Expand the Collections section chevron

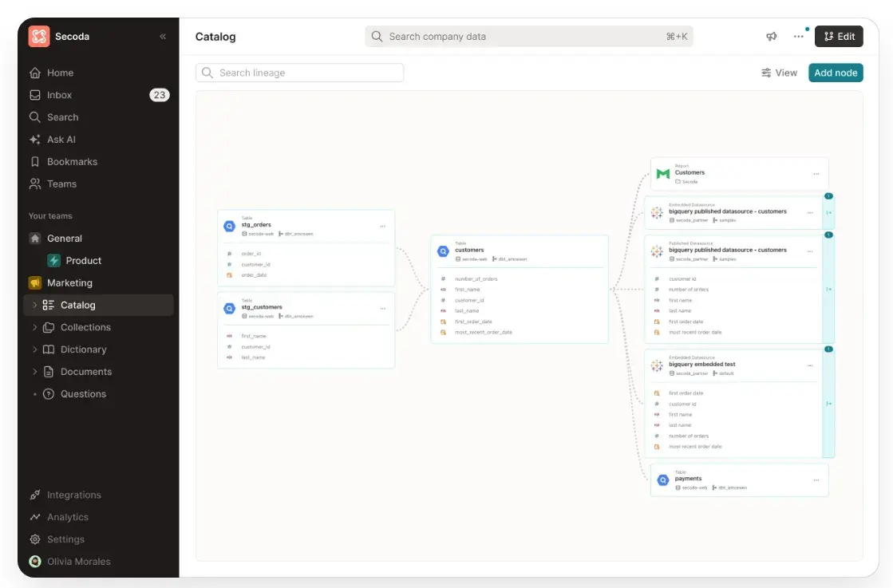34,327
